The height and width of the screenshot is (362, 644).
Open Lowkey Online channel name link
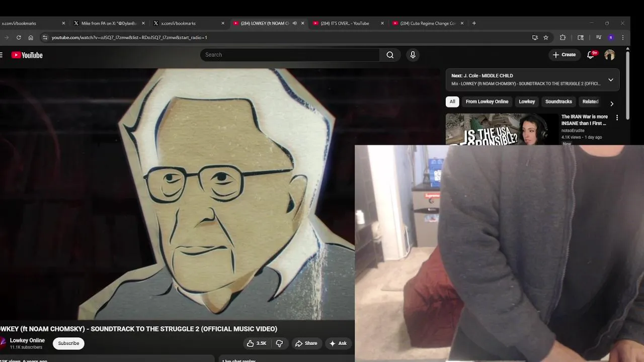tap(27, 340)
